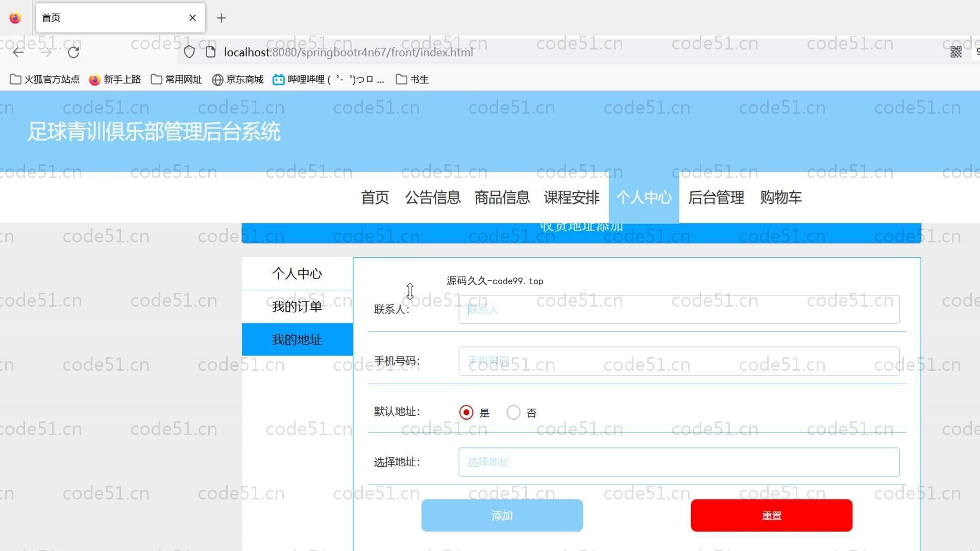The width and height of the screenshot is (980, 551).
Task: Click the 添加 button
Action: 502,516
